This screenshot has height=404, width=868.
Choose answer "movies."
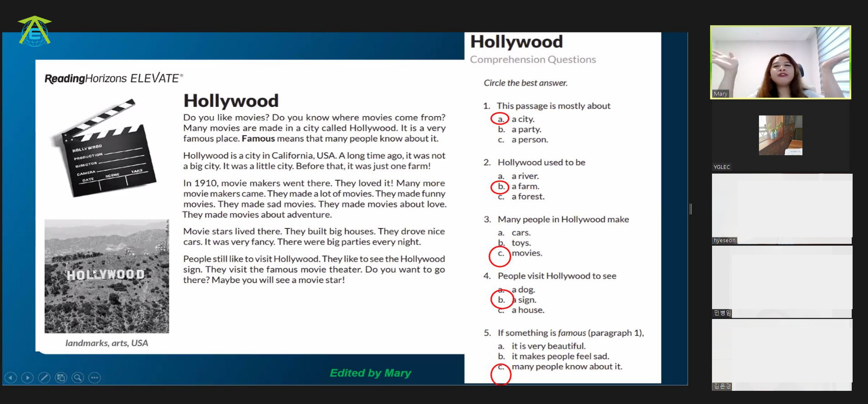pos(527,253)
